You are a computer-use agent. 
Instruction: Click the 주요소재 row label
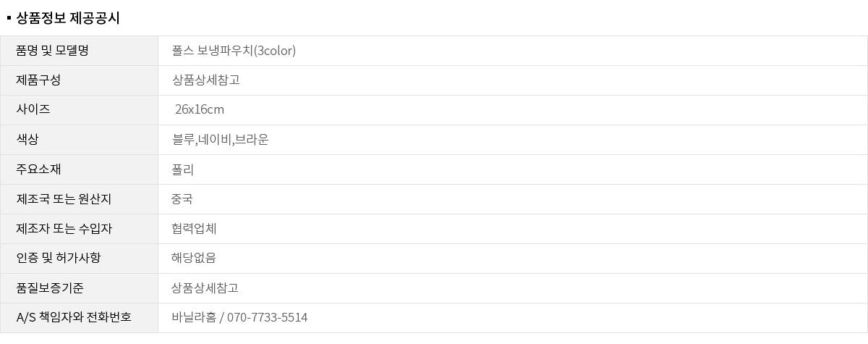pyautogui.click(x=38, y=169)
